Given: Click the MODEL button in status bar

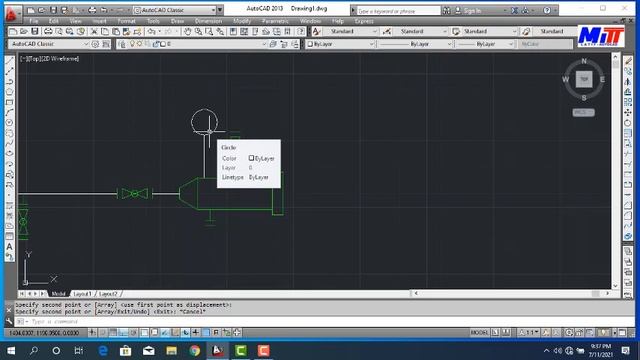Looking at the screenshot, I should [479, 333].
